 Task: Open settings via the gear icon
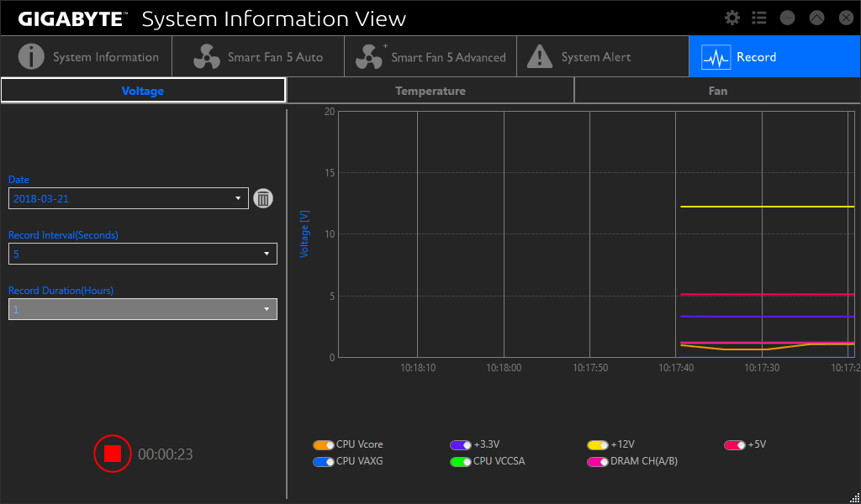[x=732, y=18]
